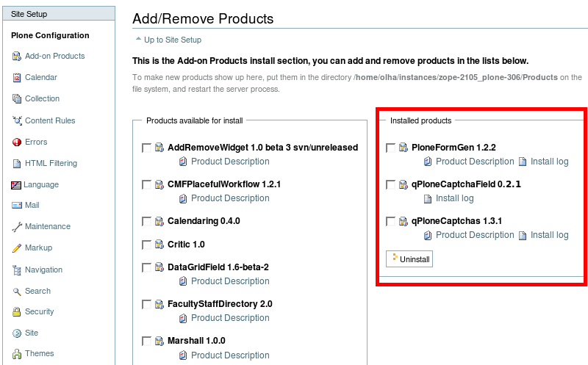The height and width of the screenshot is (365, 588).
Task: Click the Add-on Products sidebar icon
Action: click(17, 57)
